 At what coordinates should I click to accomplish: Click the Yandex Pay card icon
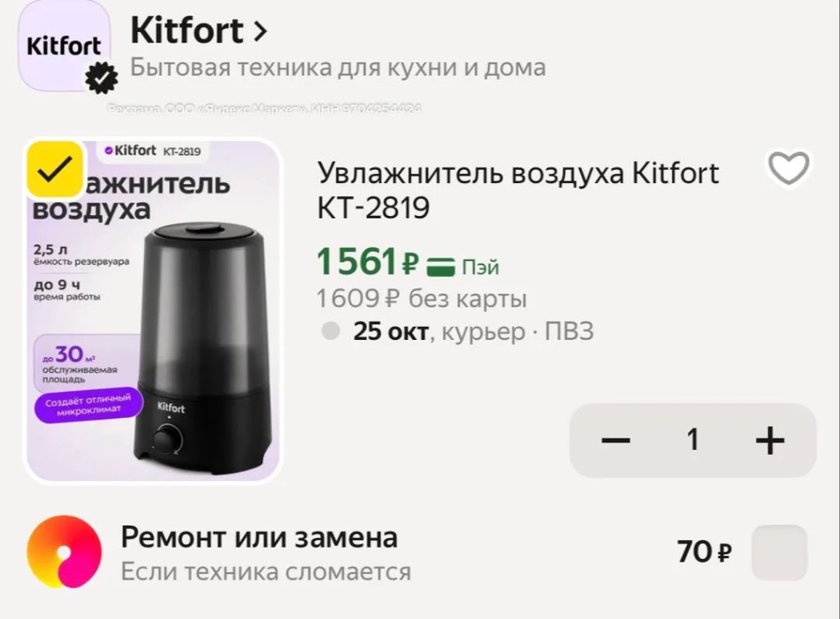coord(441,266)
